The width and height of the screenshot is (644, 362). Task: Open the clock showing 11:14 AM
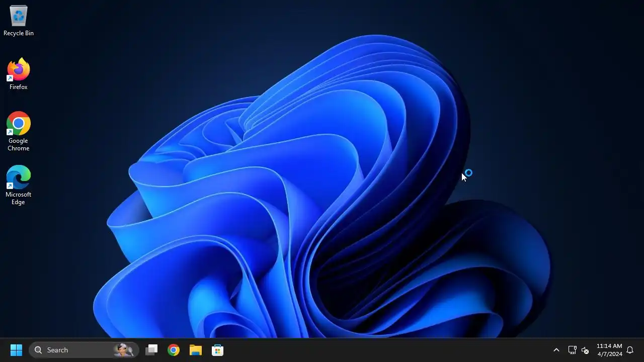609,350
